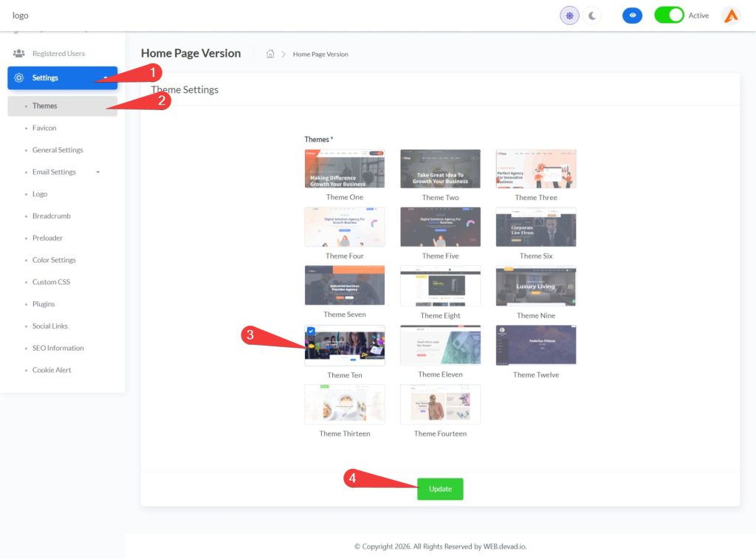Image resolution: width=756 pixels, height=559 pixels.
Task: Open the Themes sidebar item
Action: coord(44,106)
